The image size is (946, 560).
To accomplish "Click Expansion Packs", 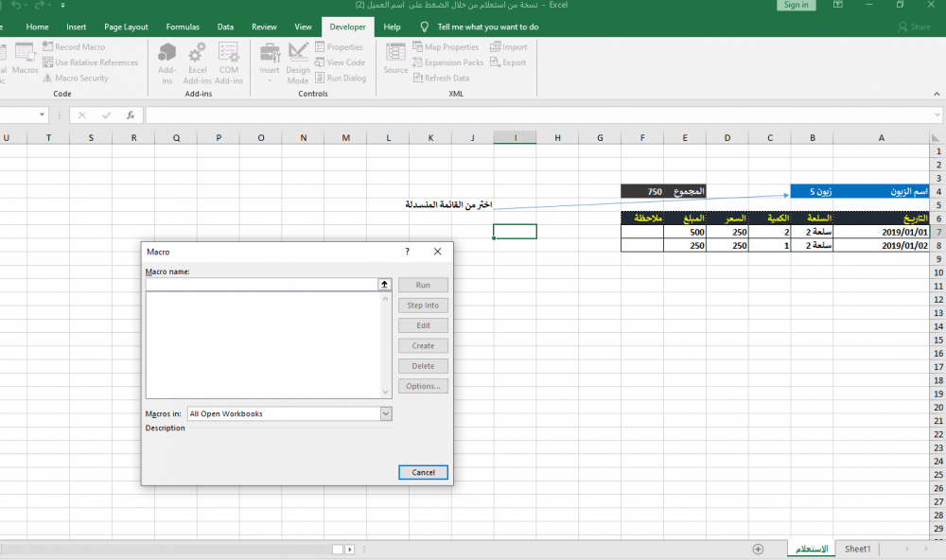I will click(447, 62).
